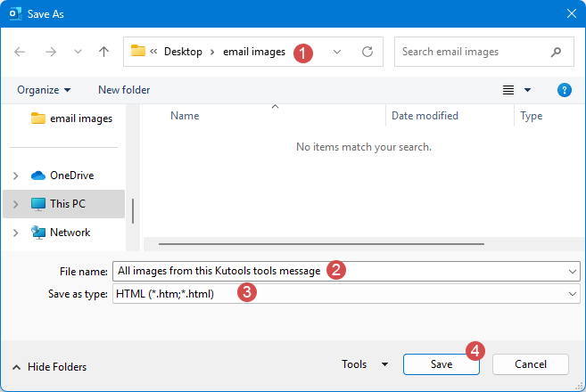Click the change view layout icon

point(508,90)
